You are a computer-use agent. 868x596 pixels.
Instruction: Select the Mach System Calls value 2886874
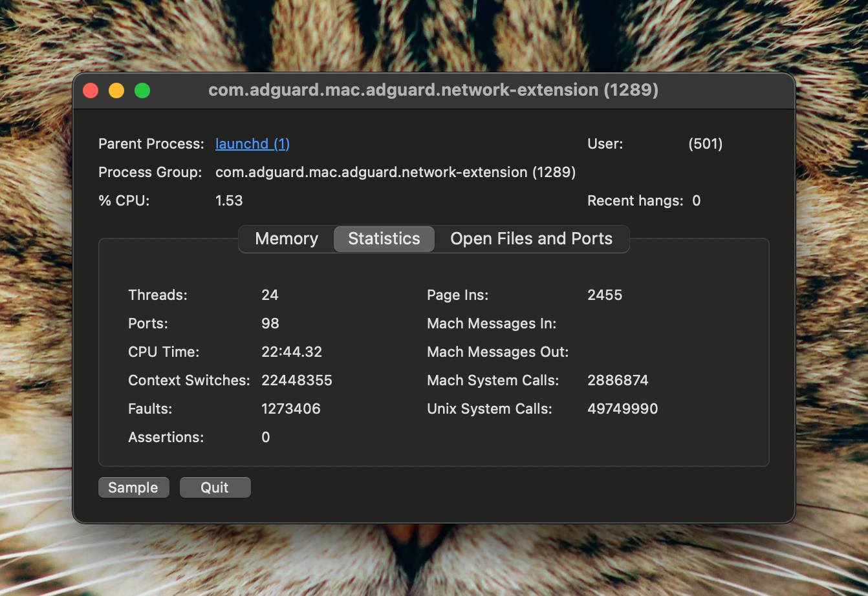618,380
